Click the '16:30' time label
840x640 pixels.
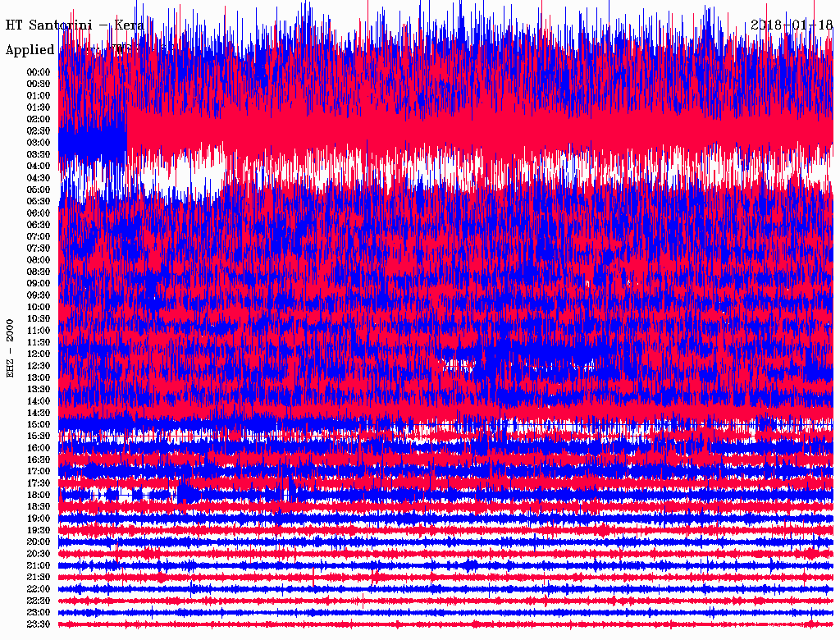pyautogui.click(x=39, y=460)
